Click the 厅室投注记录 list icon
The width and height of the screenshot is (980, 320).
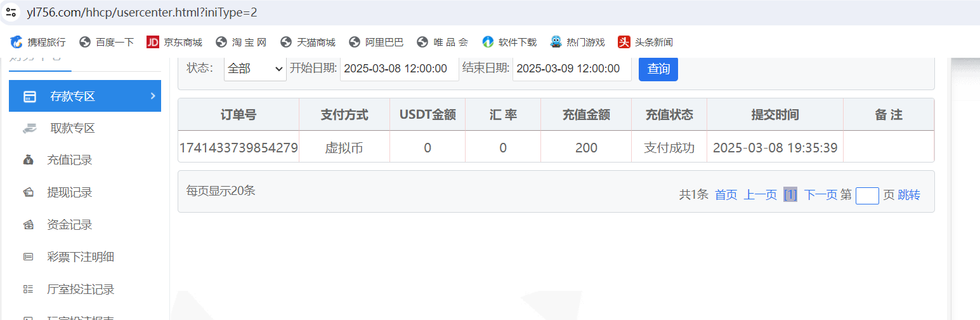[28, 290]
